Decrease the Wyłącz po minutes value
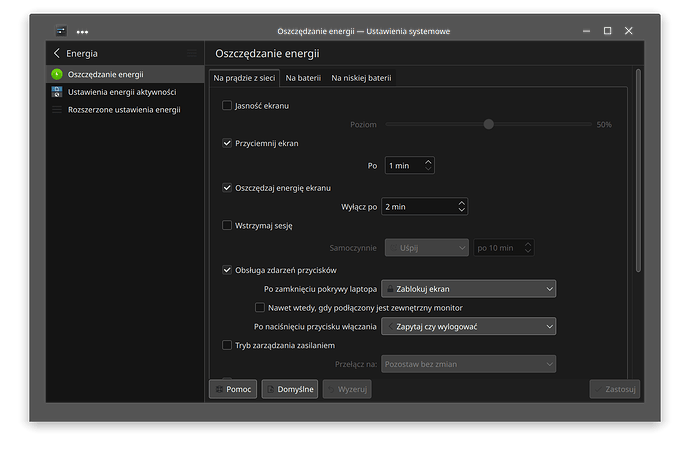The height and width of the screenshot is (454, 690). click(462, 210)
